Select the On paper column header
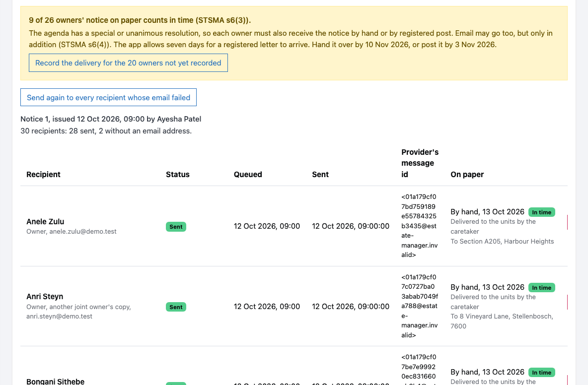Screen dimensions: 588x385 tap(467, 175)
